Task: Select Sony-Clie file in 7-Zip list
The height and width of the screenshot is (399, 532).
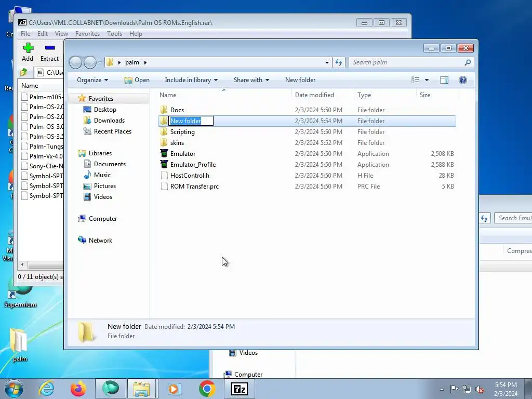Action: (42, 166)
